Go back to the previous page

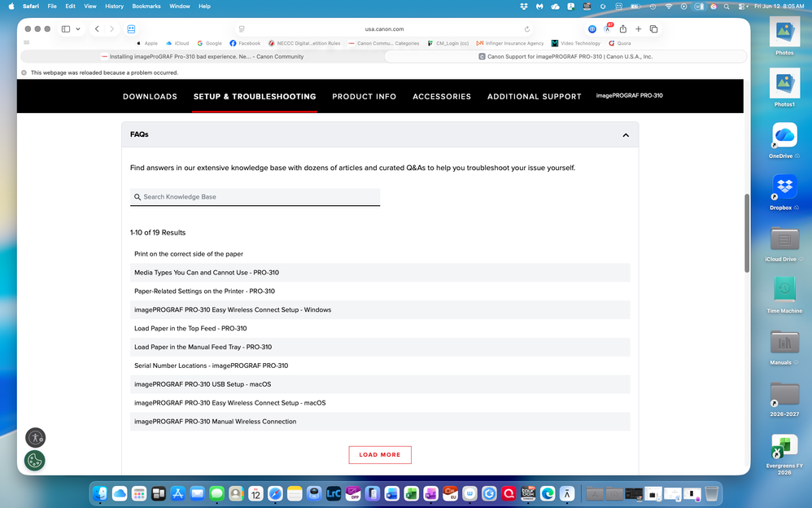97,29
